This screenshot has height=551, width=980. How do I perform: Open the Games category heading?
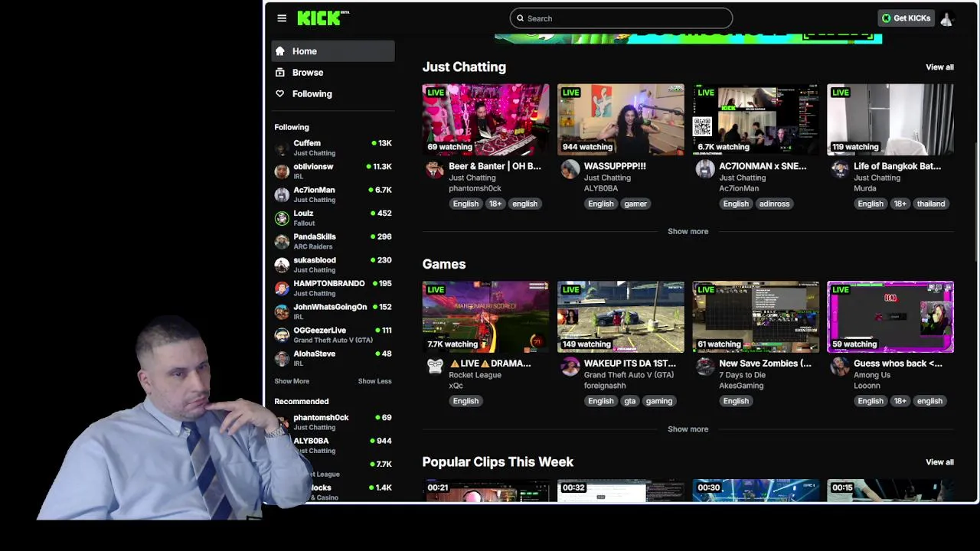[x=444, y=264]
